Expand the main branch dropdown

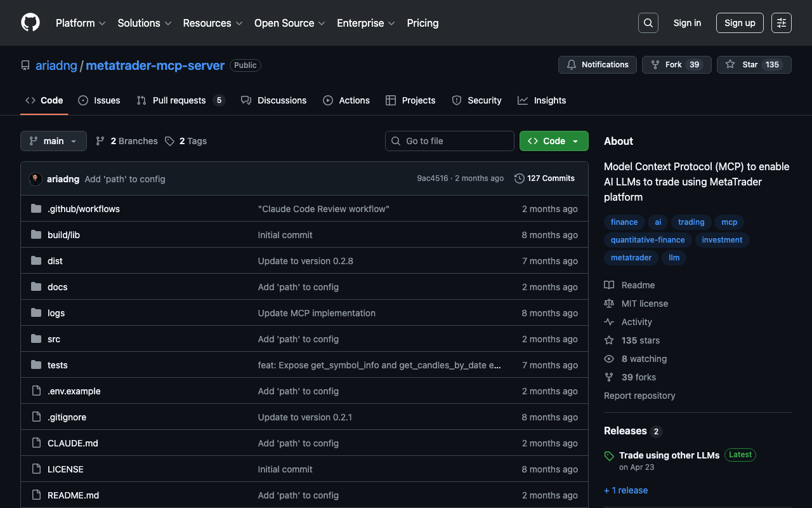[x=53, y=141]
